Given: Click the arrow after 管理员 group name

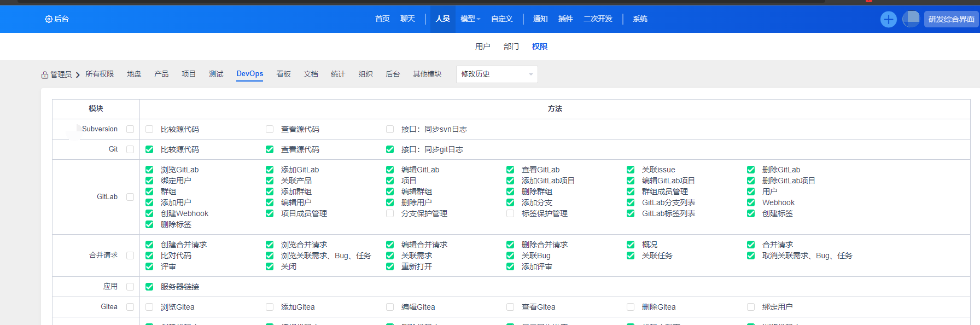Looking at the screenshot, I should (x=78, y=75).
